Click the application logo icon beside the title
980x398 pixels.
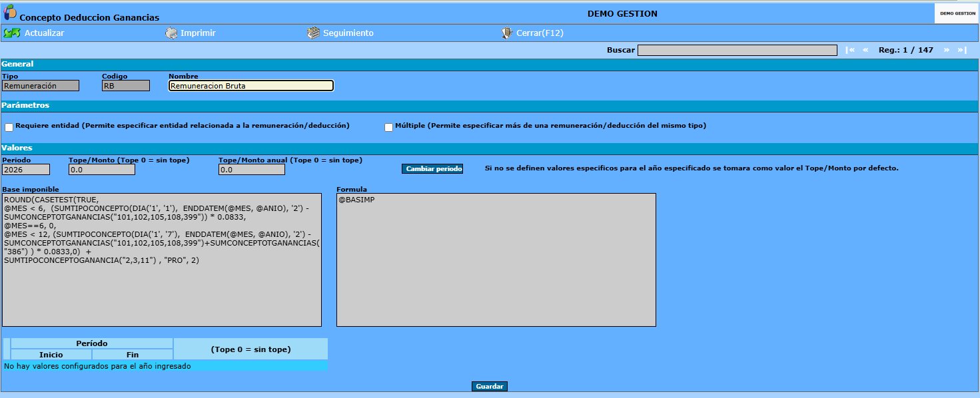10,12
